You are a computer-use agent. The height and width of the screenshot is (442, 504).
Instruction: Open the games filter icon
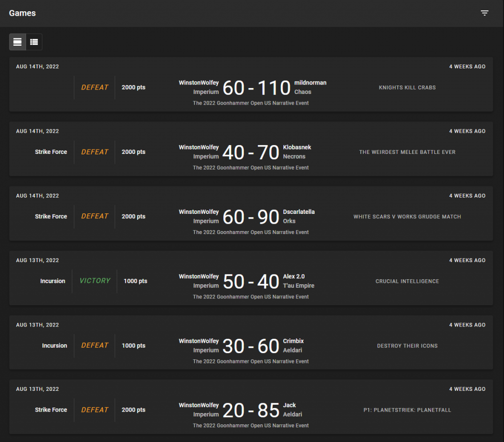(485, 13)
